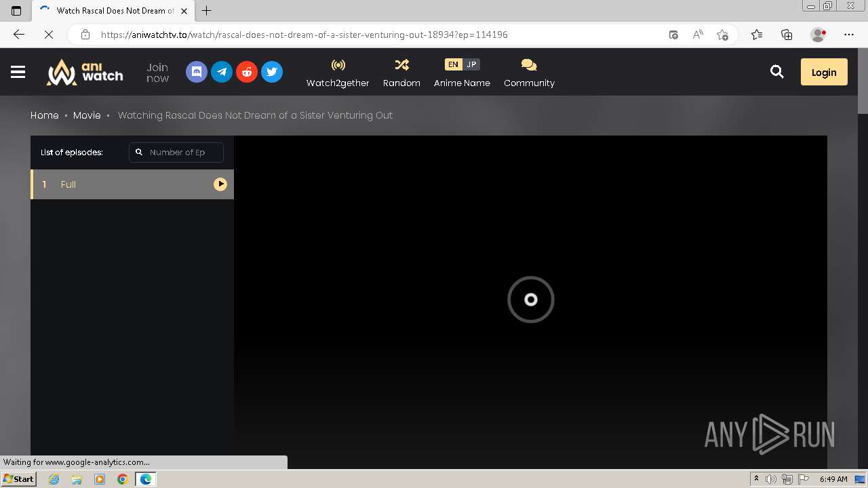Open the Reddit icon link
868x488 pixels.
tap(247, 72)
